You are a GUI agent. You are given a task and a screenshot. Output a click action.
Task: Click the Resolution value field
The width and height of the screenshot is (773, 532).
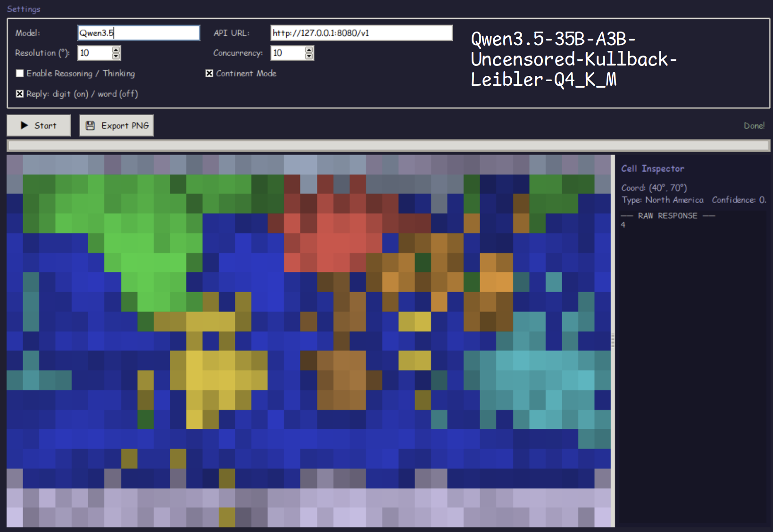(x=95, y=53)
